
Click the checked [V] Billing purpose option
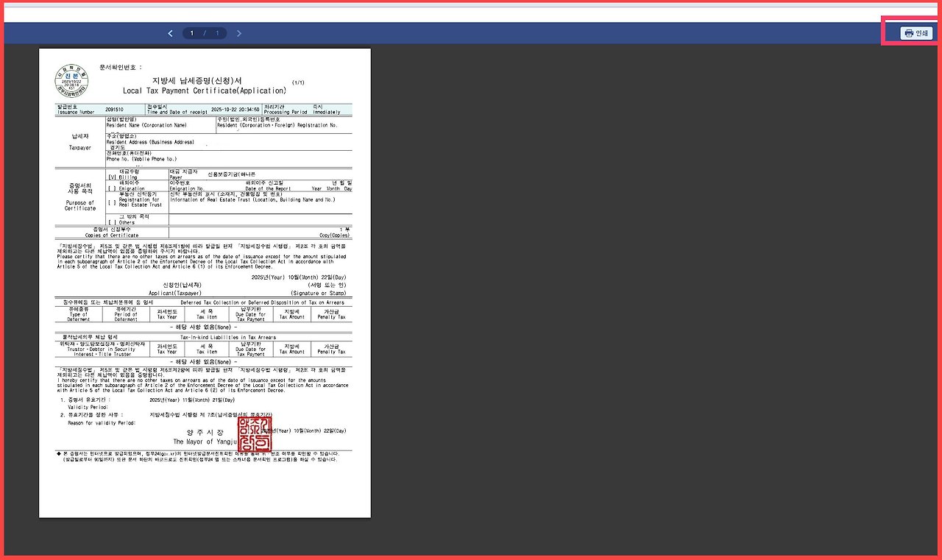pos(123,177)
